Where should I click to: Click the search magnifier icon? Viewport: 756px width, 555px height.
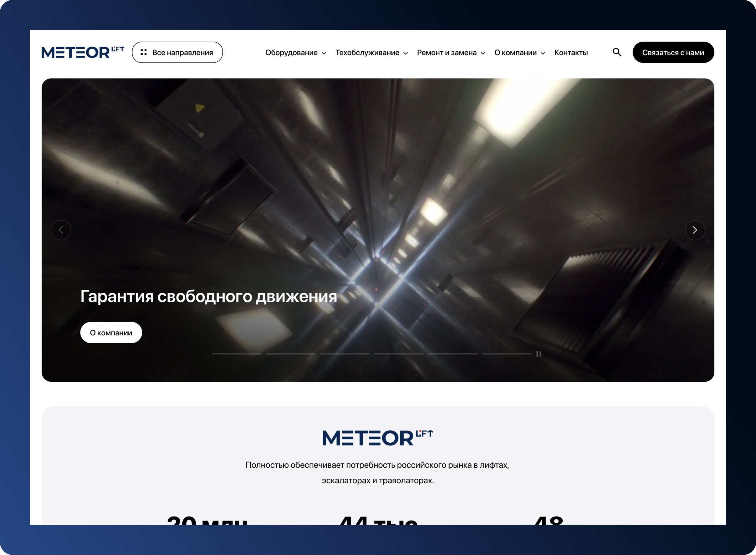click(x=616, y=52)
